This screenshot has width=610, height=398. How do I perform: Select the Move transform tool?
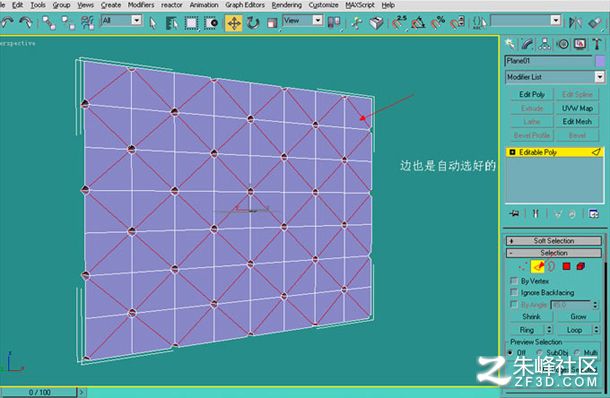[x=234, y=23]
